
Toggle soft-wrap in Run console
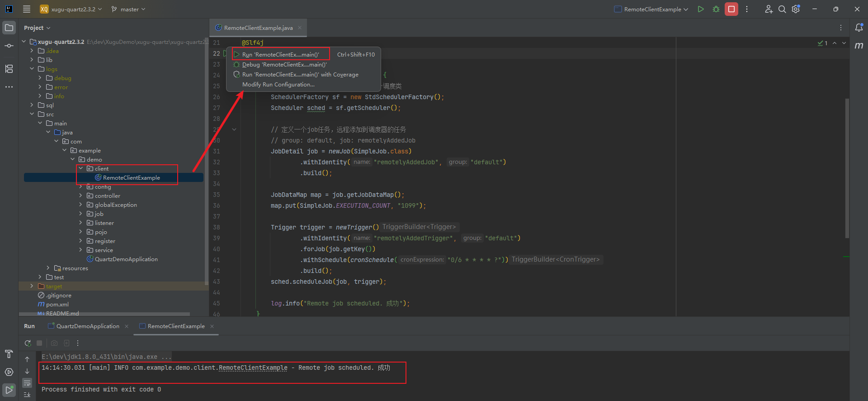tap(27, 383)
